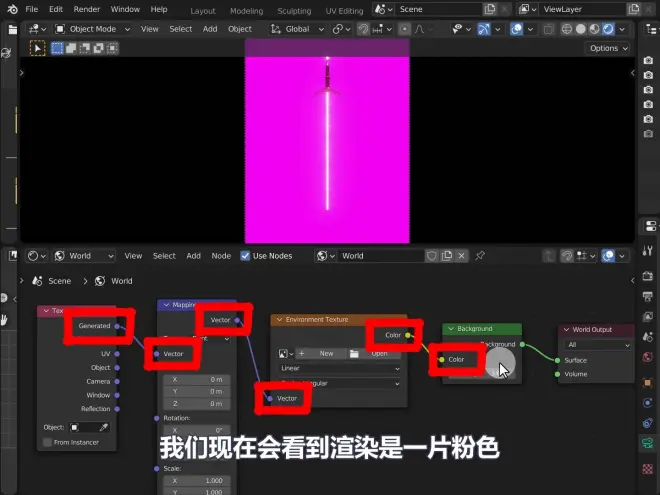Open the viewport Object menu

(x=240, y=29)
